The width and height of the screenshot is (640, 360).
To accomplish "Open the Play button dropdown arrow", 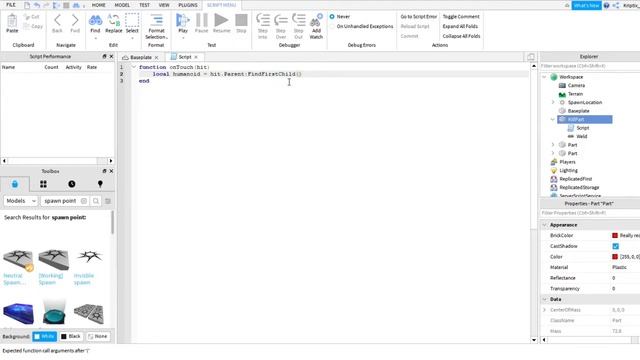I will click(x=182, y=38).
